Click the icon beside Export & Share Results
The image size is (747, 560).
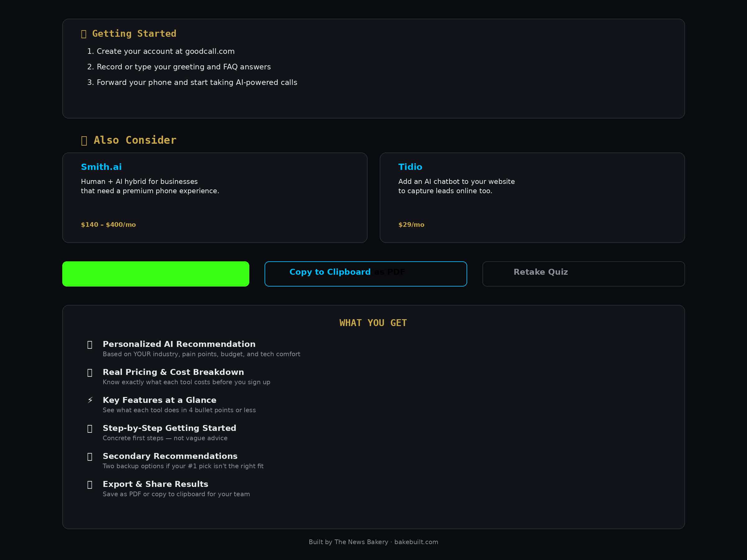click(x=90, y=485)
